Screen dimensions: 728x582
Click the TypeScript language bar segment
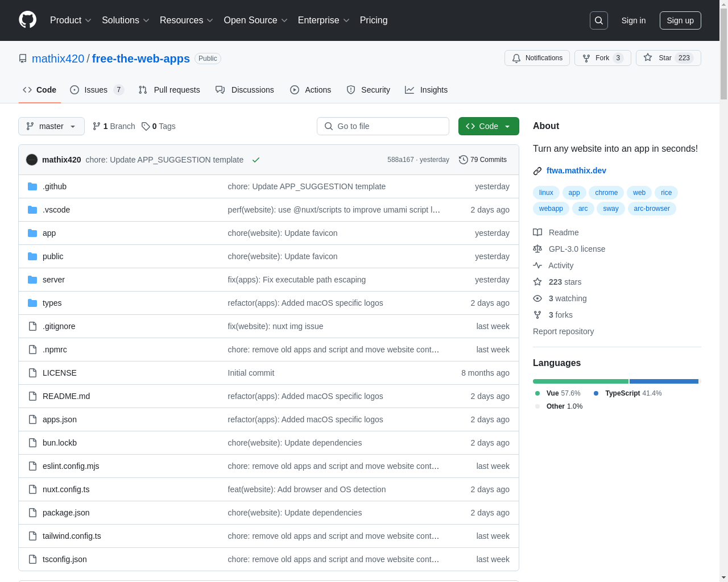pos(664,381)
